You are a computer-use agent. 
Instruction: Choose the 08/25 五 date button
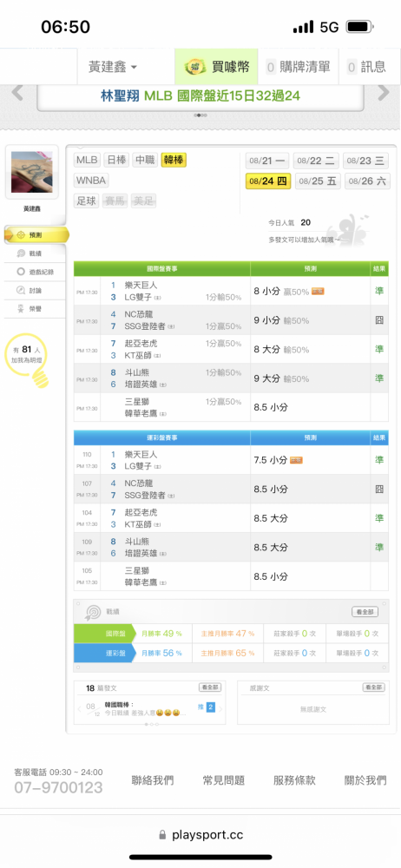[318, 181]
